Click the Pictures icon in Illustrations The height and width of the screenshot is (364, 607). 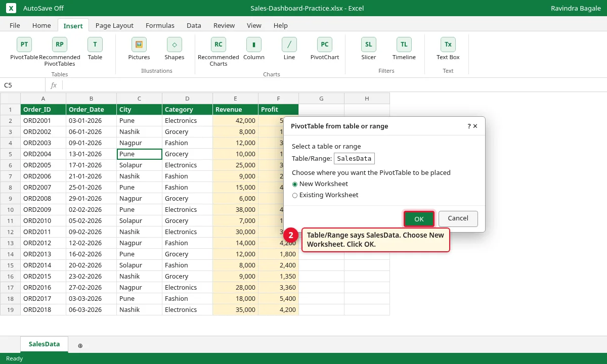pos(139,44)
